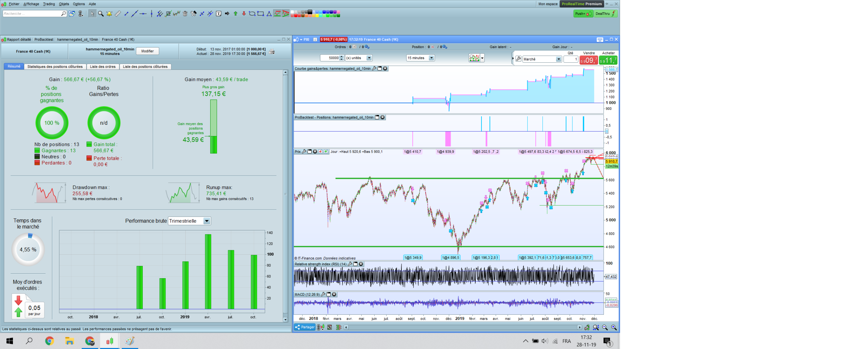This screenshot has height=349, width=868.
Task: Select the pointer cursor tool
Action: coord(92,14)
